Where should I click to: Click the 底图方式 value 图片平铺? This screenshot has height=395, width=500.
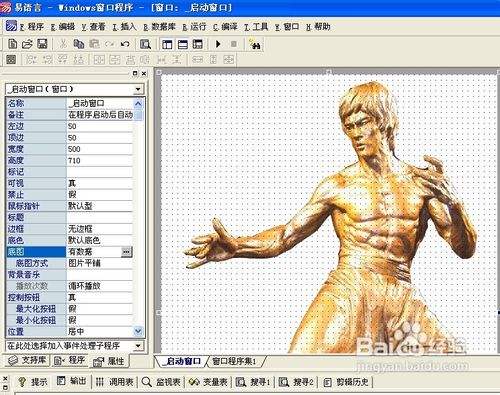(x=100, y=263)
